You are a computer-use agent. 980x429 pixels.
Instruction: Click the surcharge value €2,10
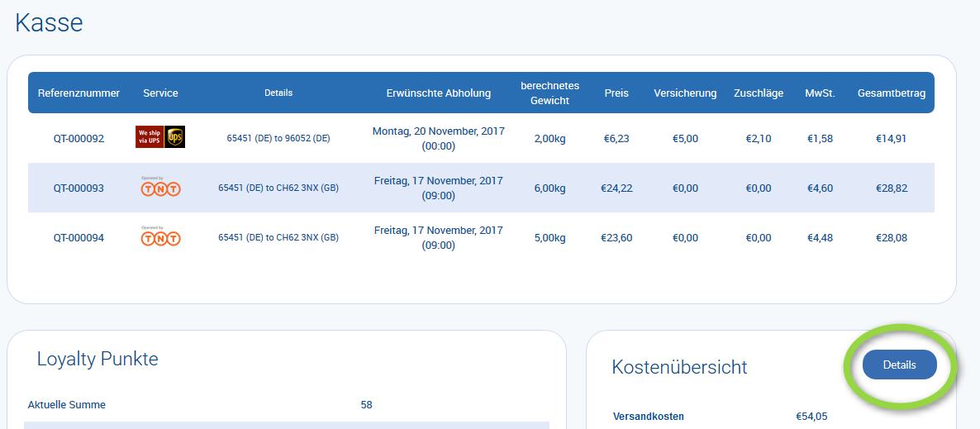[x=758, y=138]
